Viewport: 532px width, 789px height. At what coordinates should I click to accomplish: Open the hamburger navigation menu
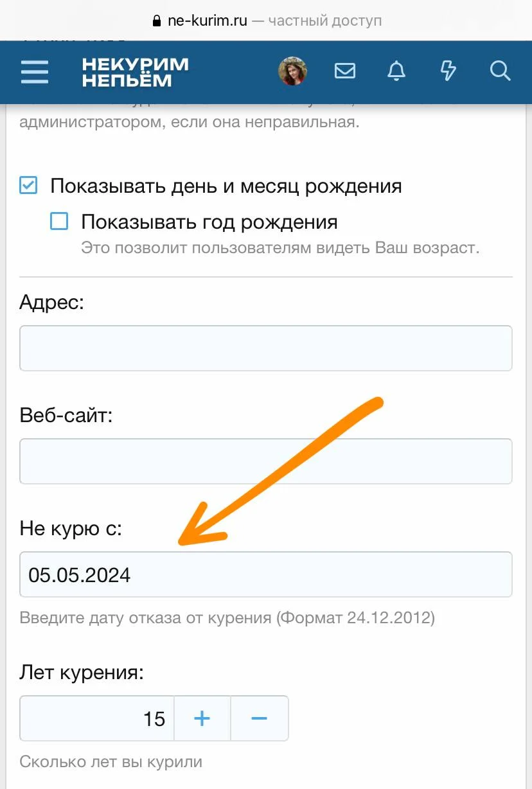35,72
